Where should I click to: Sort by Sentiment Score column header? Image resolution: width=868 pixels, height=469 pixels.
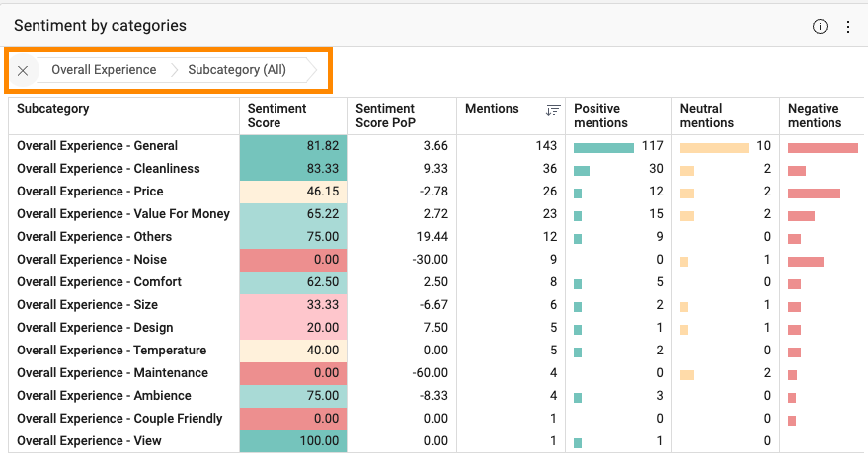(276, 116)
